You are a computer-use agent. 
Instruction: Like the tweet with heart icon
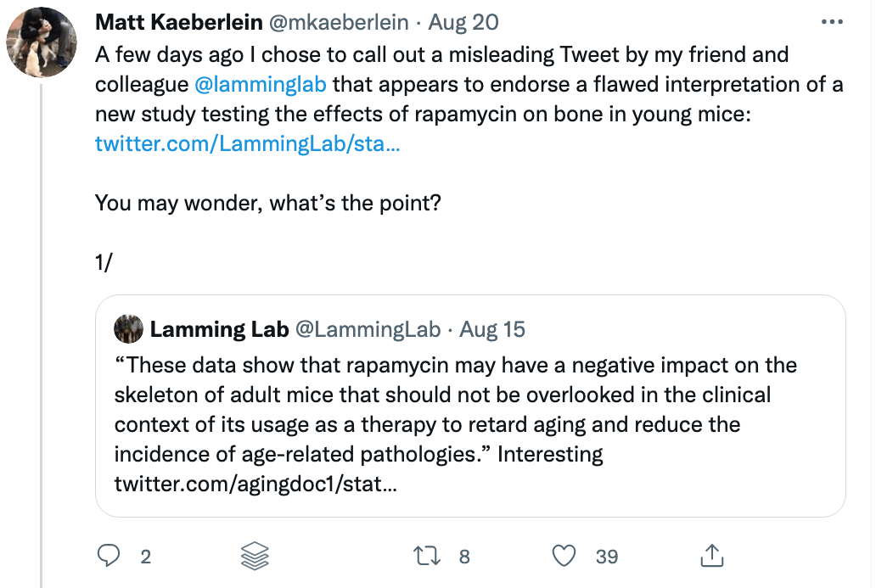[x=564, y=556]
